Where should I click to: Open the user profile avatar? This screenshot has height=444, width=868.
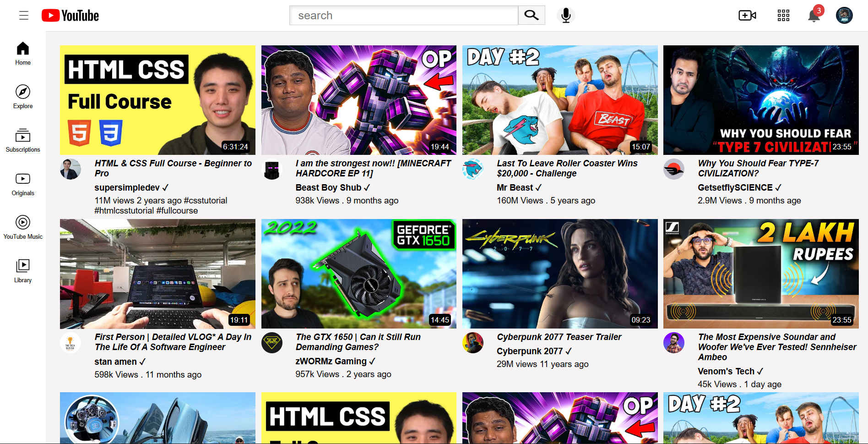tap(844, 16)
